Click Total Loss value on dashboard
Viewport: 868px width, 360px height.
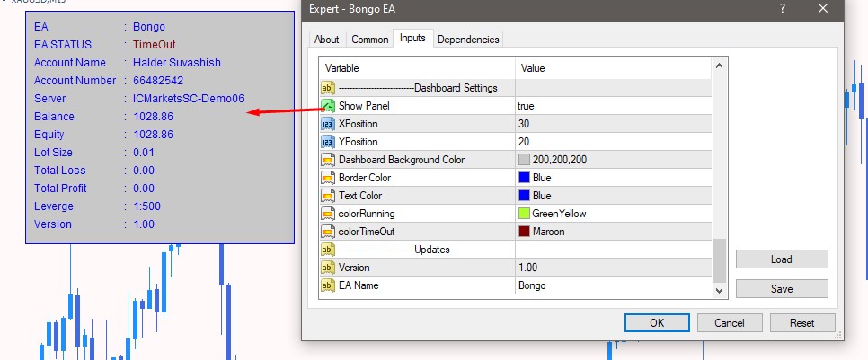coord(144,171)
